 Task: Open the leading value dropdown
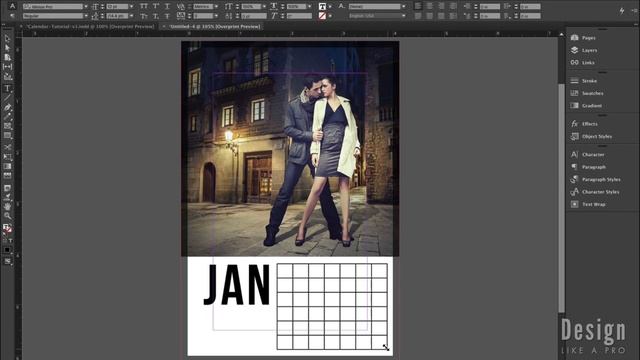coord(131,16)
